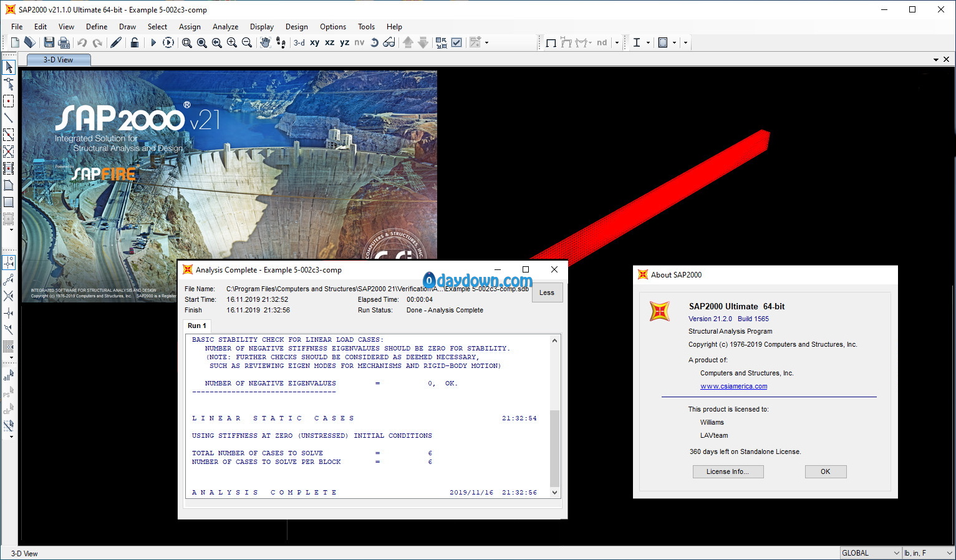Open the Define menu

97,27
